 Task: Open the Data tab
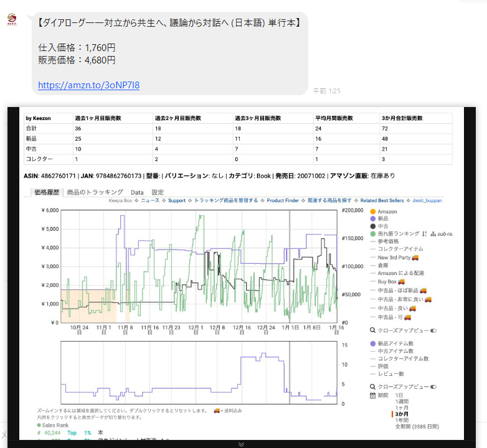coord(137,193)
